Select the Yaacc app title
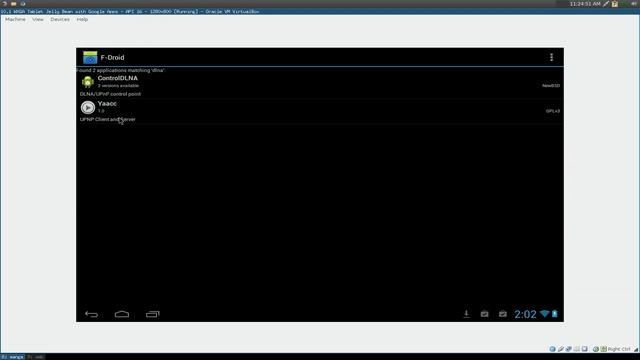 (107, 103)
